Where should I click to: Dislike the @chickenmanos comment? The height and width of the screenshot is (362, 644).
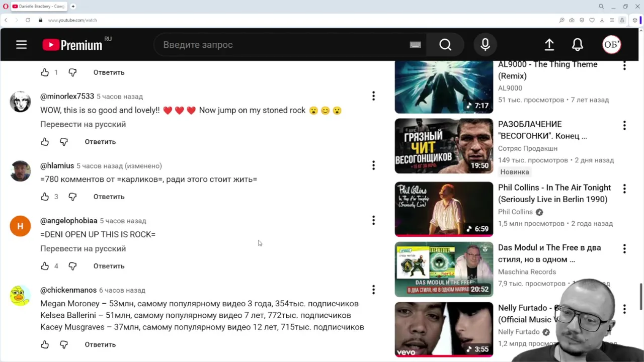64,344
